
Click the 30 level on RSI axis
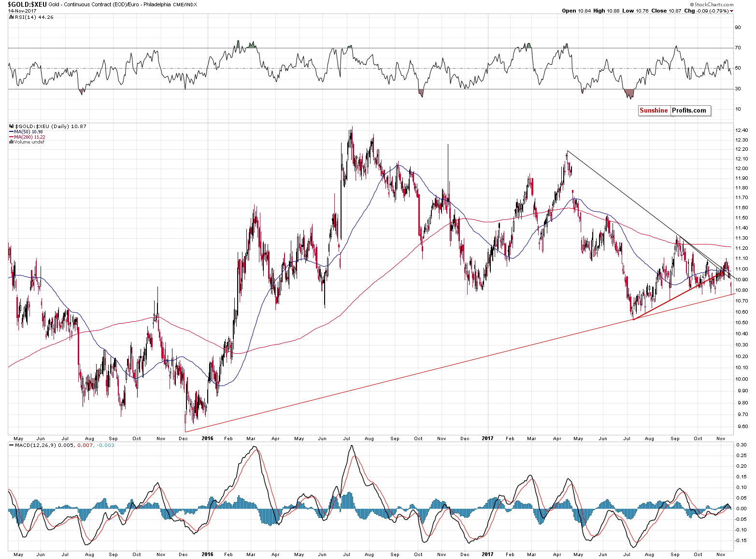tap(738, 88)
